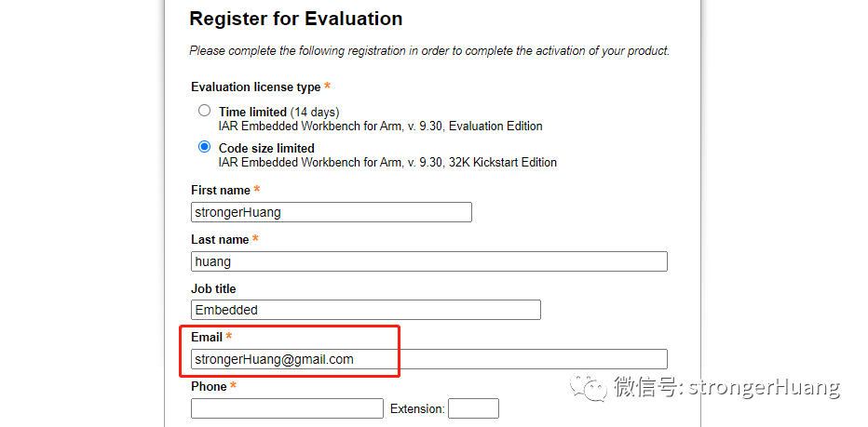Click the WeChat logo watermark icon

point(590,386)
